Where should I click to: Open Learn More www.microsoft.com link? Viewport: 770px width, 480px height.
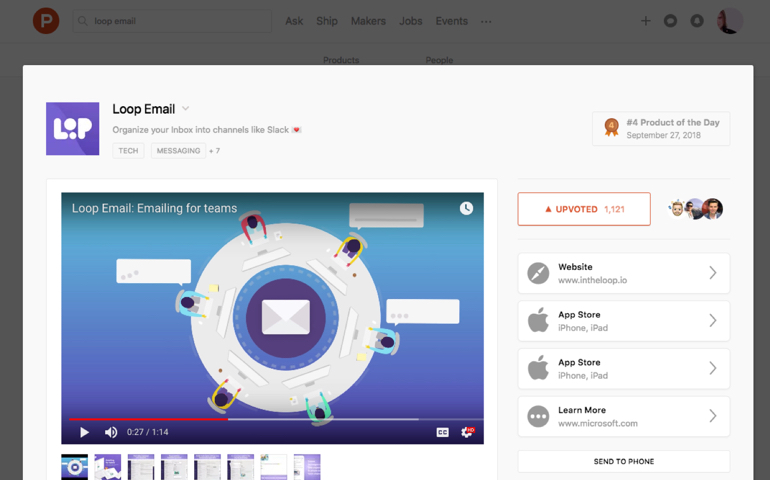tap(624, 416)
